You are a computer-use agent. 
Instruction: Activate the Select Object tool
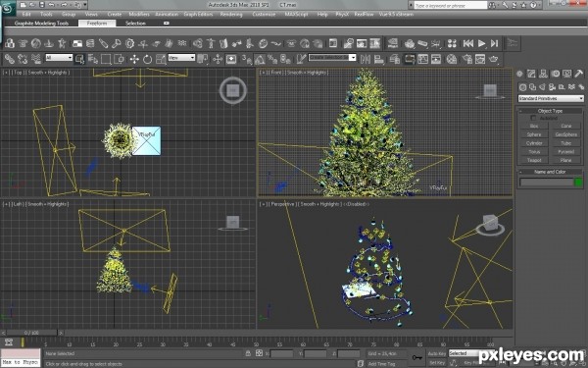click(80, 59)
